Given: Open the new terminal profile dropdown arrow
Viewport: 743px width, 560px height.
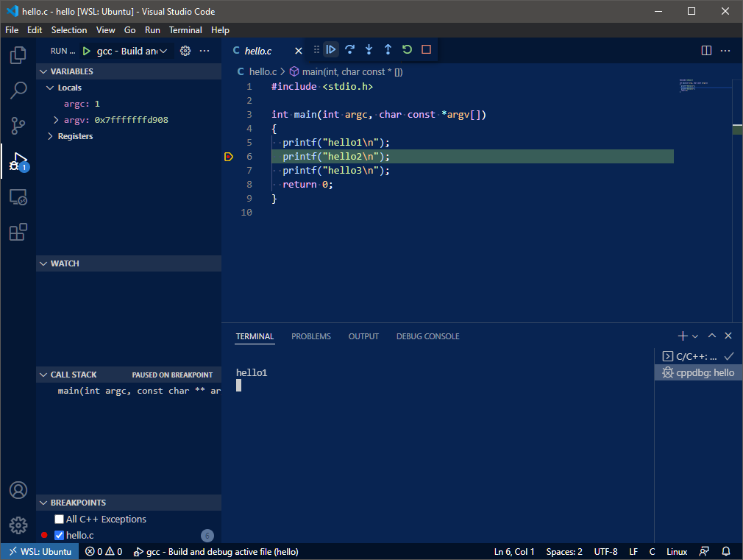Looking at the screenshot, I should 695,336.
